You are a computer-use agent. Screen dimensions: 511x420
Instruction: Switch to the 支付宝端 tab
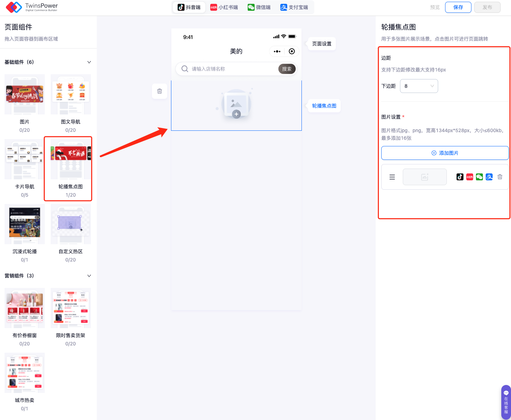pyautogui.click(x=294, y=7)
